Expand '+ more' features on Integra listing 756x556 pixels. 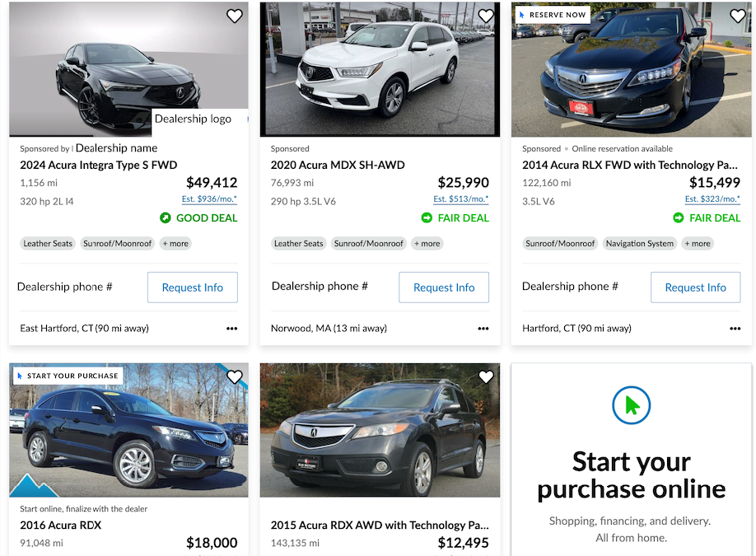[x=175, y=244]
